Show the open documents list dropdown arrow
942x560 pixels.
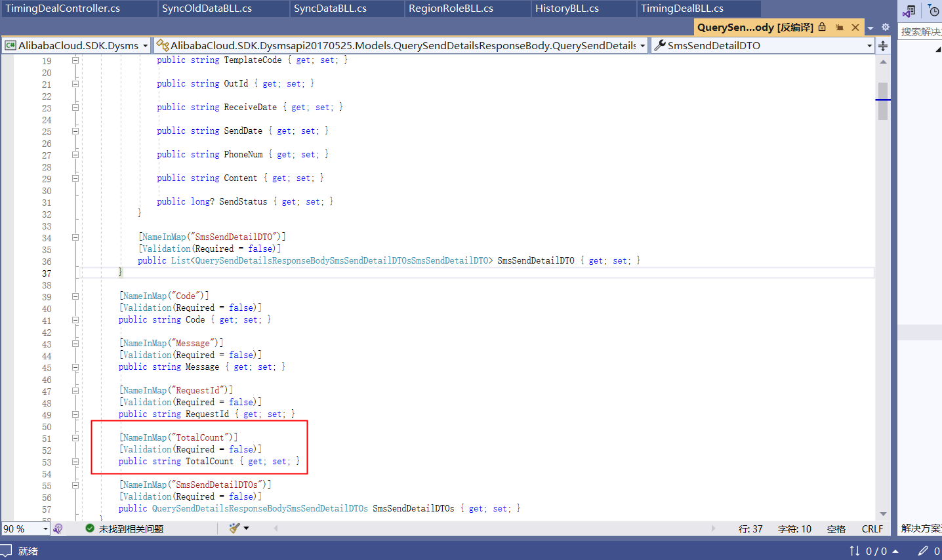(x=870, y=28)
